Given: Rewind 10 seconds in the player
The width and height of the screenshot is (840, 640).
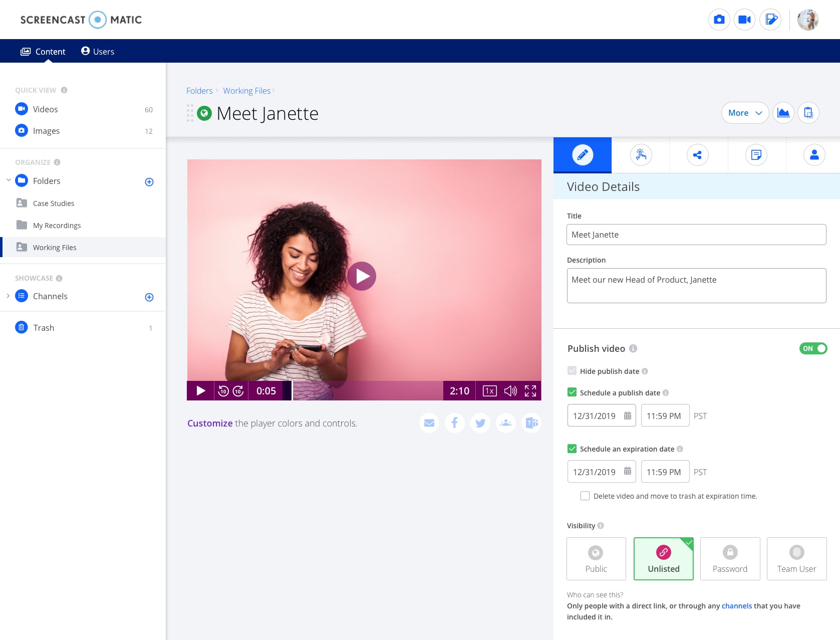Looking at the screenshot, I should tap(223, 391).
